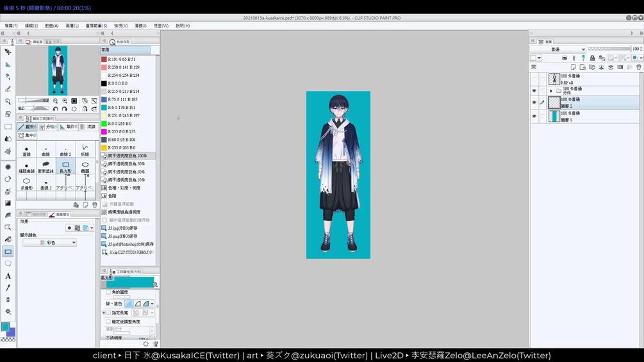The height and width of the screenshot is (362, 644).
Task: Open 線・塗色 line fill dropdown arrow
Action: click(x=152, y=304)
